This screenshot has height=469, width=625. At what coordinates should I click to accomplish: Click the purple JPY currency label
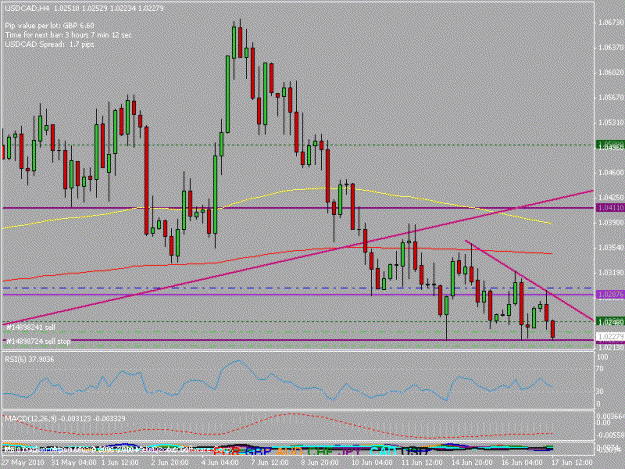click(x=349, y=451)
